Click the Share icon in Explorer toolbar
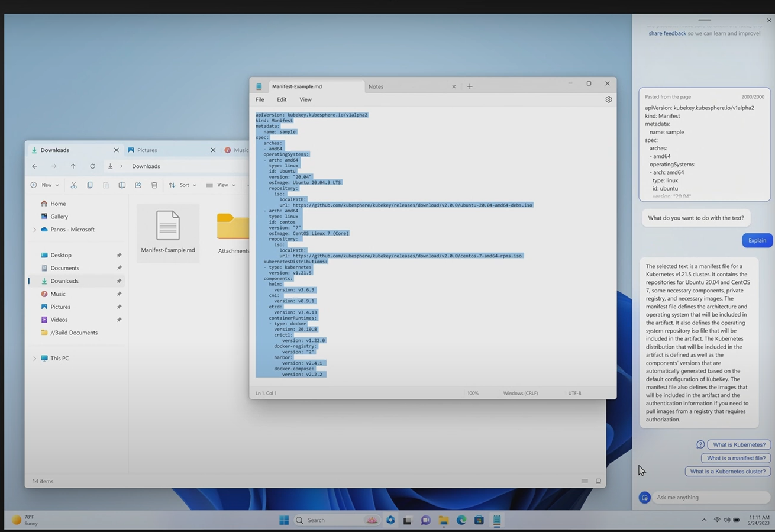 (x=138, y=185)
